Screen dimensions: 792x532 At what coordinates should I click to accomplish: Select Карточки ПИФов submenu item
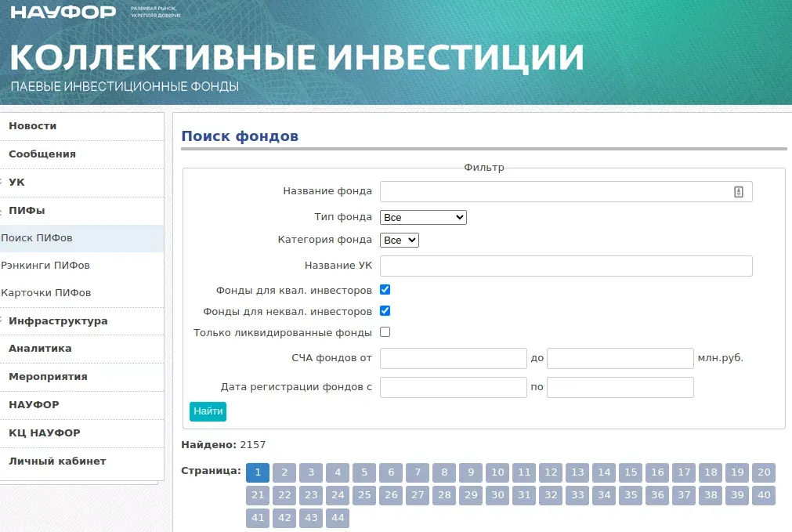[x=46, y=292]
